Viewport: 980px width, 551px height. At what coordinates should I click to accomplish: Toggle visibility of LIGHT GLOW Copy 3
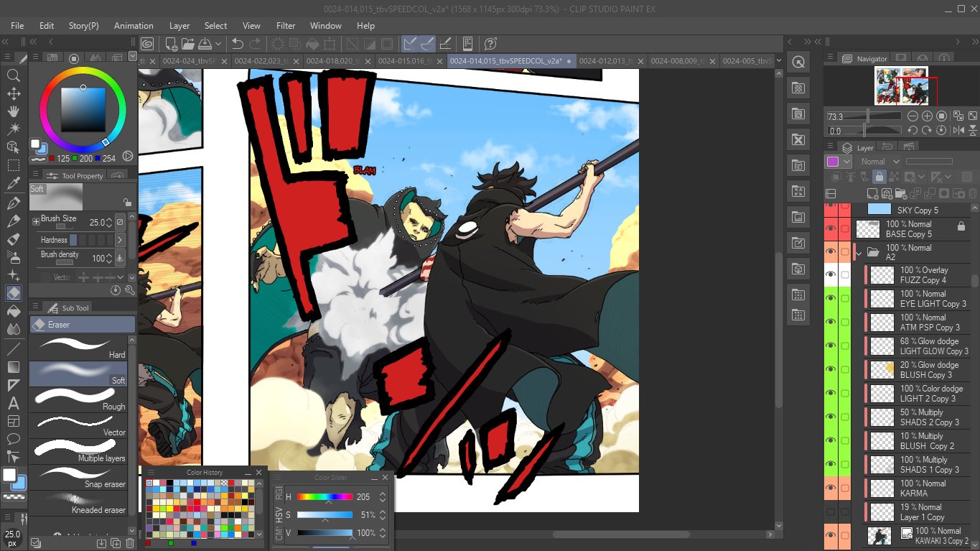831,346
